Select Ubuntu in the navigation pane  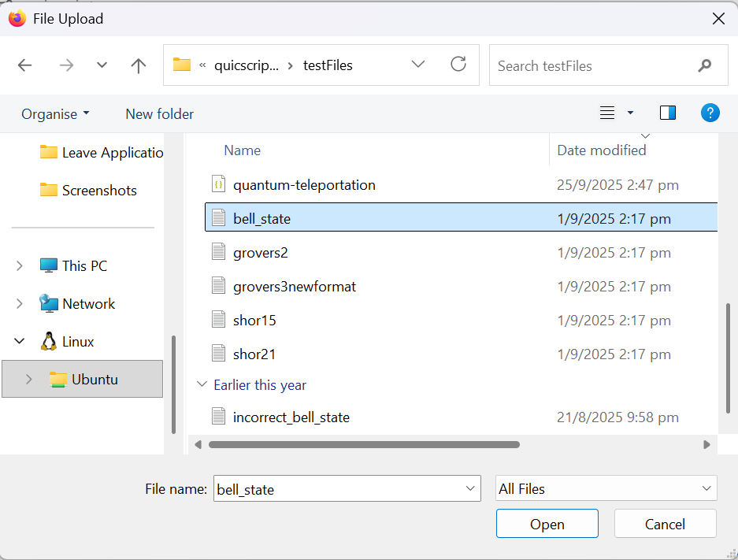tap(95, 379)
